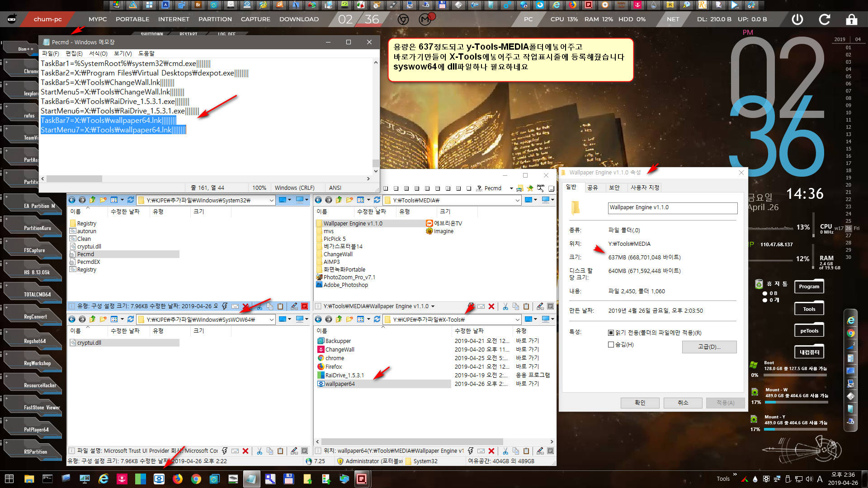Click red delete X in Wallpaper Engine path bar
This screenshot has height=488, width=868.
[x=491, y=306]
